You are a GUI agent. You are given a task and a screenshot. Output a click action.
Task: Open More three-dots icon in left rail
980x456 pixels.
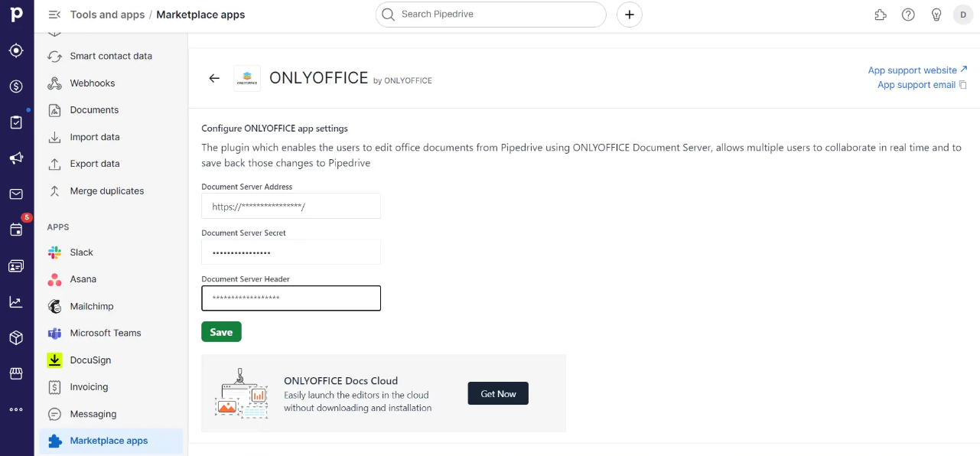[16, 409]
